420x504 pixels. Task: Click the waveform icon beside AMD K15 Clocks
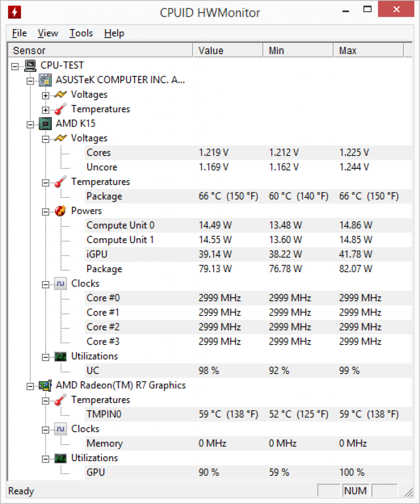61,284
